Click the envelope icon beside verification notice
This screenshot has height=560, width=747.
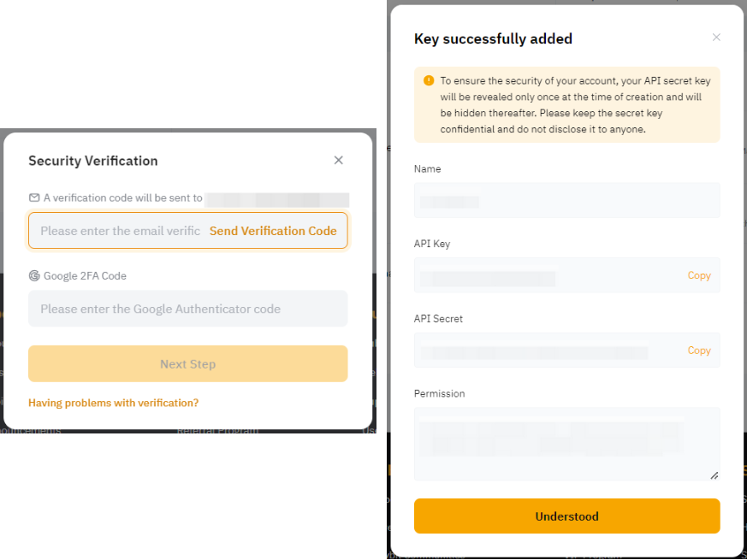34,197
